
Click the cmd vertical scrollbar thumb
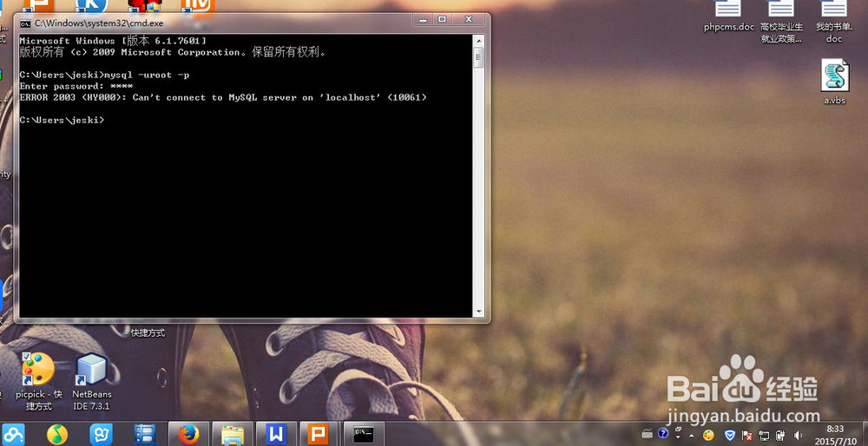479,57
